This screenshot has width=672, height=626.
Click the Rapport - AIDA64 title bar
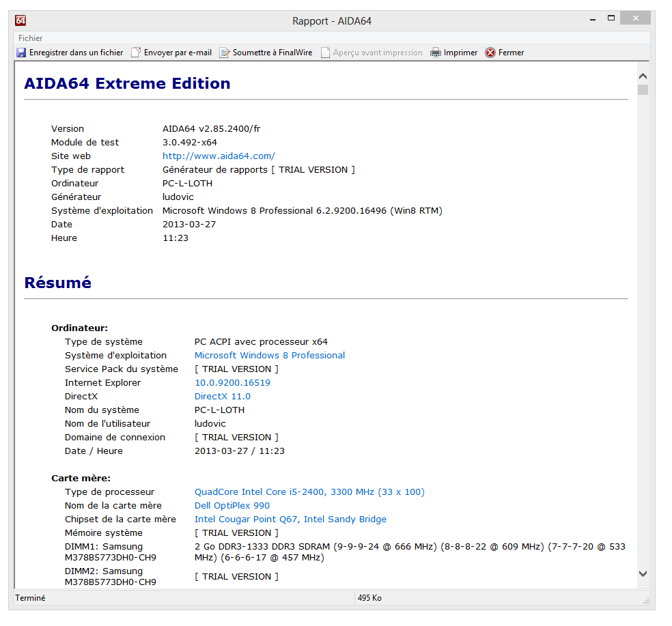tap(332, 21)
